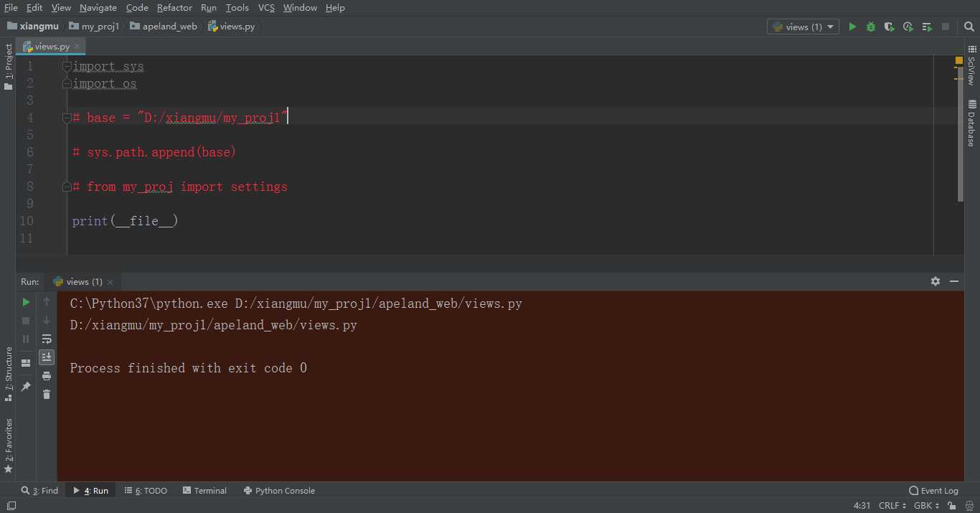The height and width of the screenshot is (513, 980).
Task: Open Run panel settings gear
Action: 936,281
